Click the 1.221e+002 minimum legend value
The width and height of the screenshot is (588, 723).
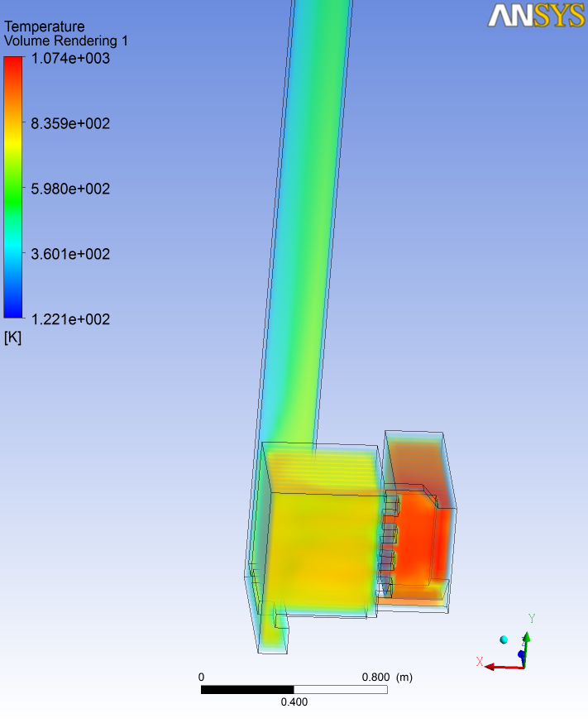coord(70,319)
